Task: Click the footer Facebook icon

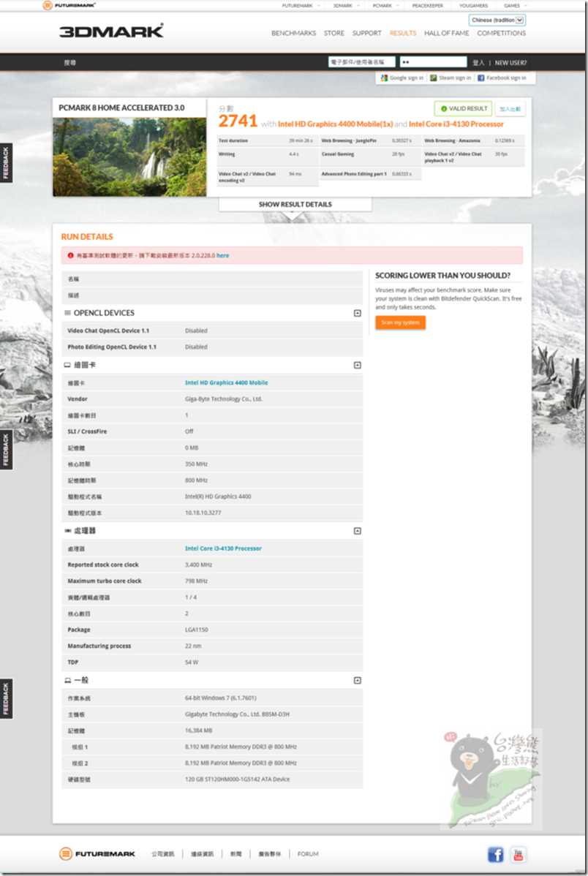Action: (495, 854)
